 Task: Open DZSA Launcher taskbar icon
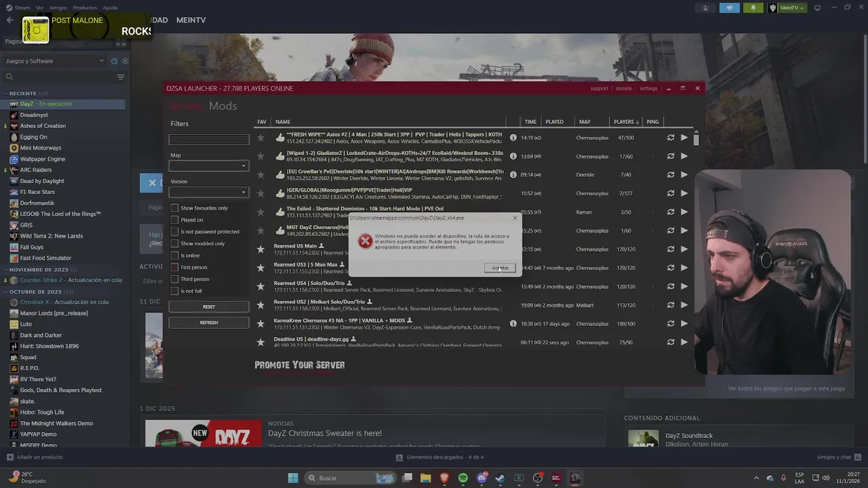coord(556,478)
